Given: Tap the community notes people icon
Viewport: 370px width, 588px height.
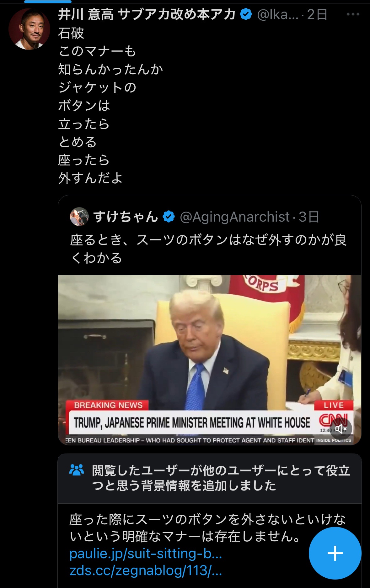Looking at the screenshot, I should pyautogui.click(x=76, y=470).
